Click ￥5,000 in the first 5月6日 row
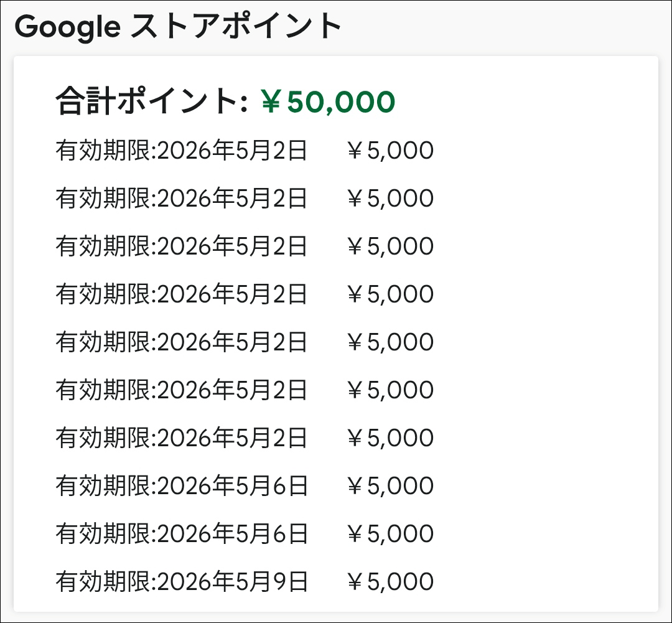Screen dimensions: 672x623 [x=390, y=486]
